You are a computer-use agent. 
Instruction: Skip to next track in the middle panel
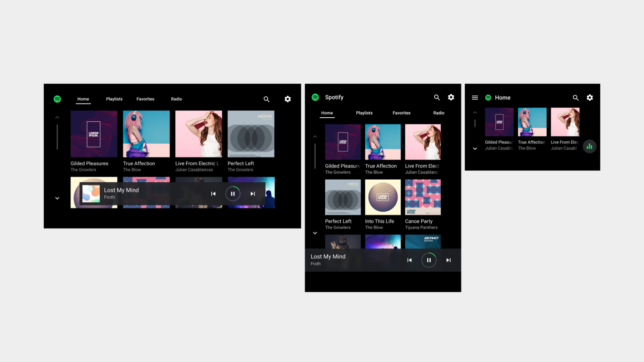point(448,260)
